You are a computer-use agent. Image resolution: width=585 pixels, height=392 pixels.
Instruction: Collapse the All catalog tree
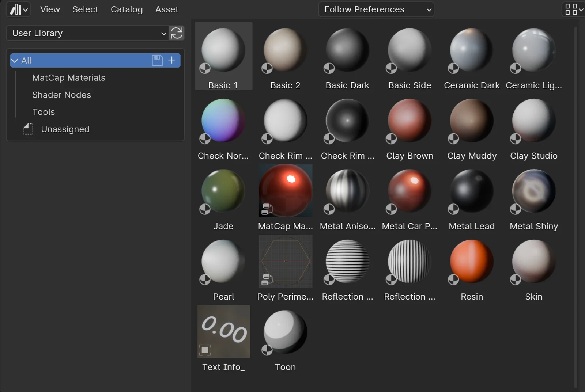(x=15, y=61)
